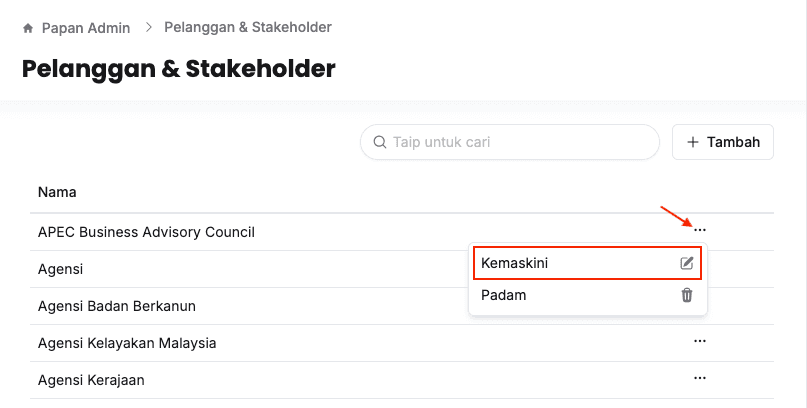Go to Papan Admin via the breadcrumb

click(x=85, y=28)
